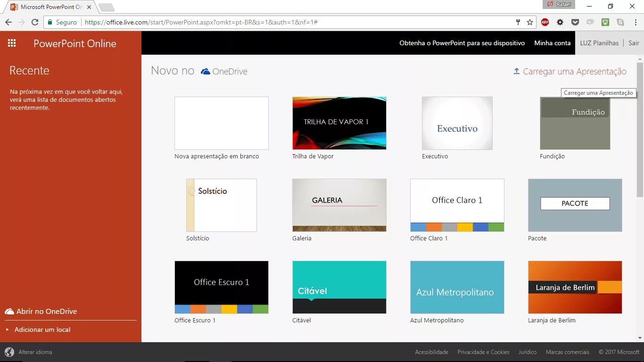644x362 pixels.
Task: Open Privacidade e Cookies link
Action: coord(483,352)
